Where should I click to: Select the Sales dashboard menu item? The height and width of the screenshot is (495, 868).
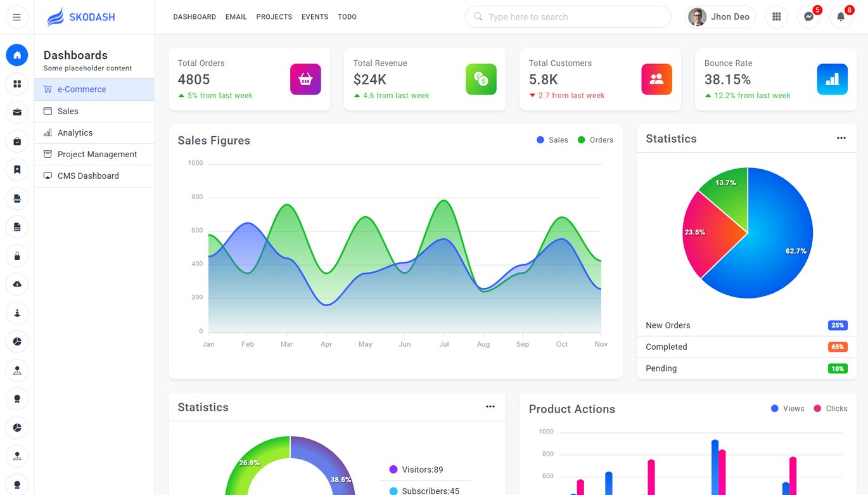pos(94,111)
